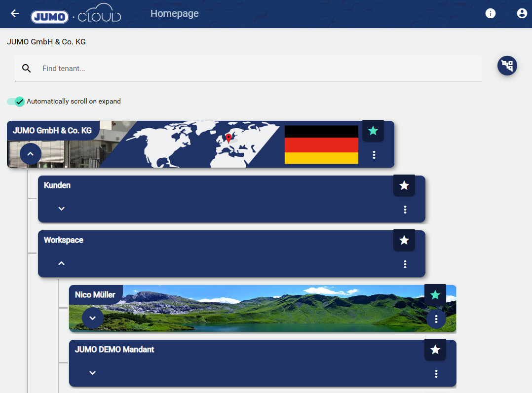Collapse the Workspace tenant

(x=61, y=263)
